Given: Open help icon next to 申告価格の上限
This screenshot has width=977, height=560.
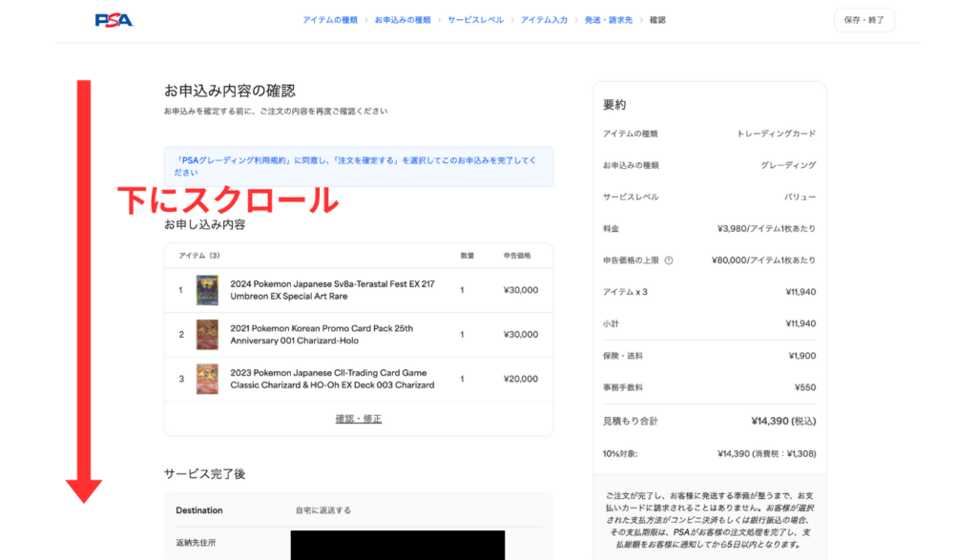Looking at the screenshot, I should click(x=669, y=260).
